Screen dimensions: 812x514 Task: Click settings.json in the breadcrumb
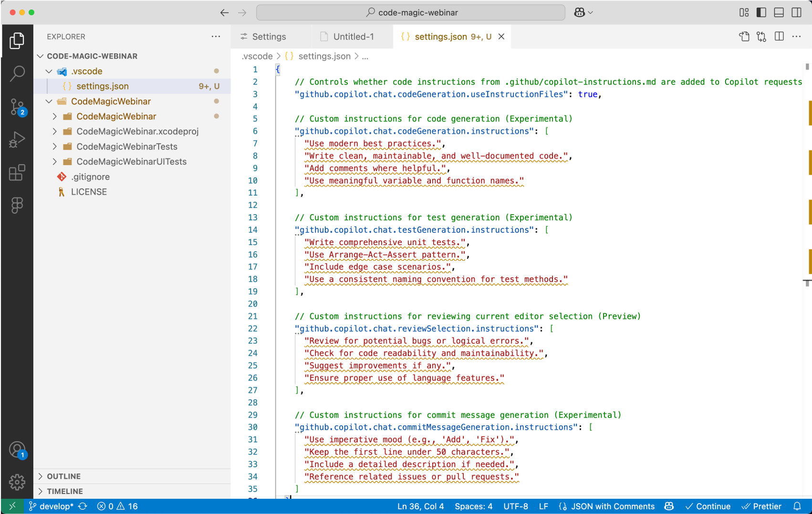click(324, 56)
